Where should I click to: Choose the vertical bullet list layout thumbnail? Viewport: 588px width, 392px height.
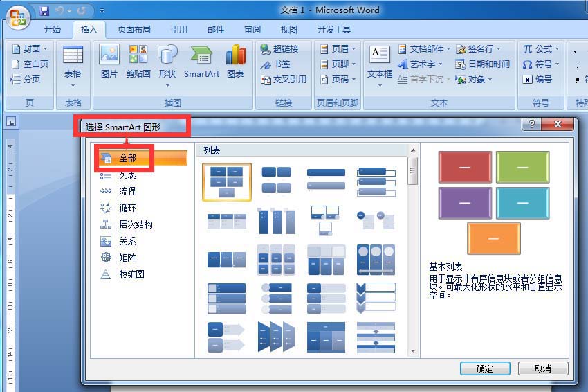point(326,179)
